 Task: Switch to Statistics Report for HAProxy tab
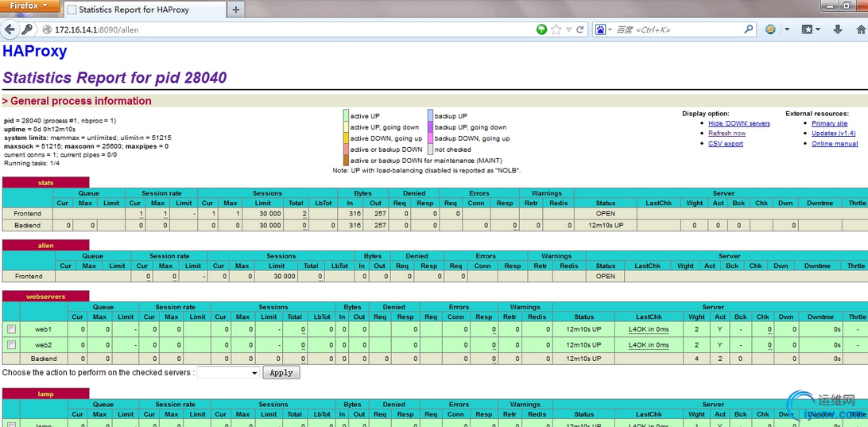[x=144, y=10]
